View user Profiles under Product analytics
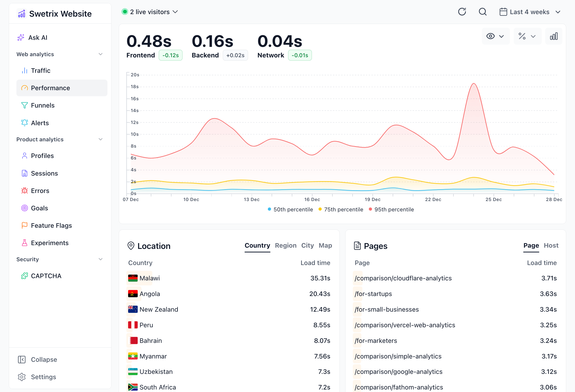Viewport: 575px width, 392px height. [42, 155]
